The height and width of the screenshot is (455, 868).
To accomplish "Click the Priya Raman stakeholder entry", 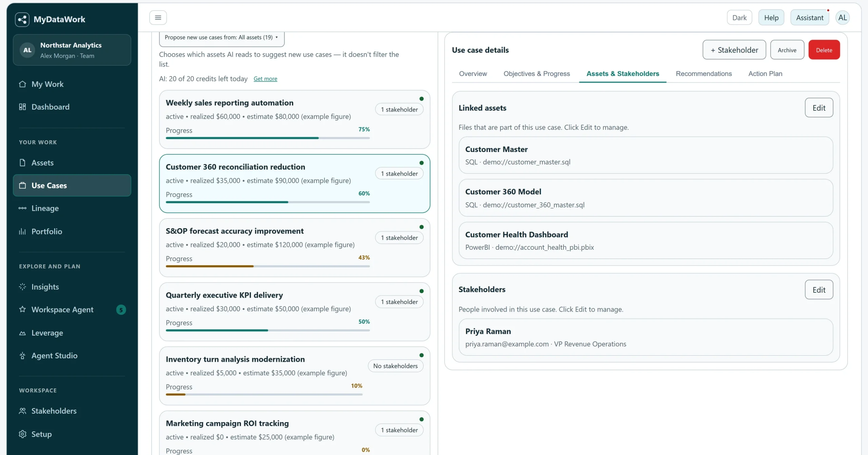I will [646, 337].
